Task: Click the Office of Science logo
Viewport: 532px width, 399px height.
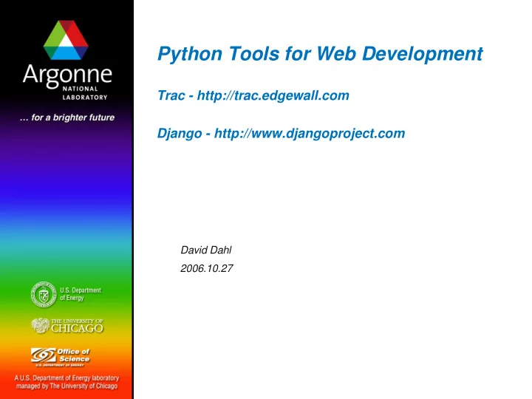Action: pyautogui.click(x=61, y=357)
